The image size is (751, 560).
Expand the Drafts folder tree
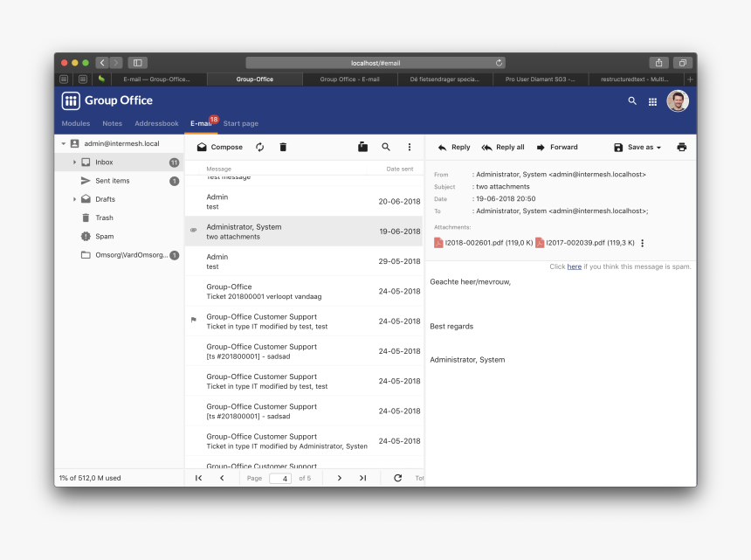click(x=74, y=199)
